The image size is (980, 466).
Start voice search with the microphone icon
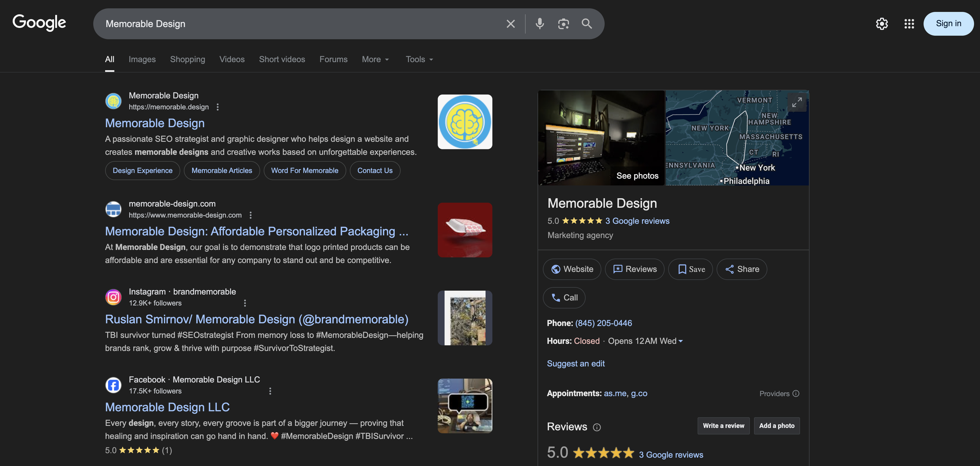point(539,24)
